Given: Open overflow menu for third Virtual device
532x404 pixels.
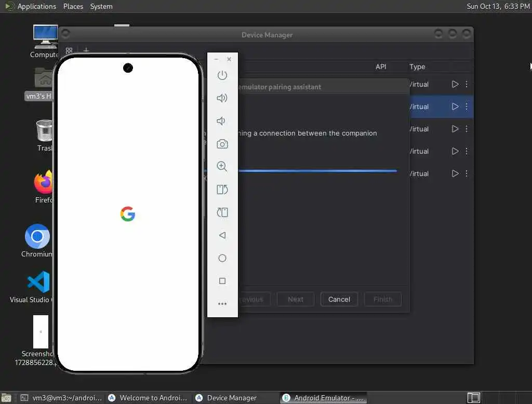Looking at the screenshot, I should point(467,129).
